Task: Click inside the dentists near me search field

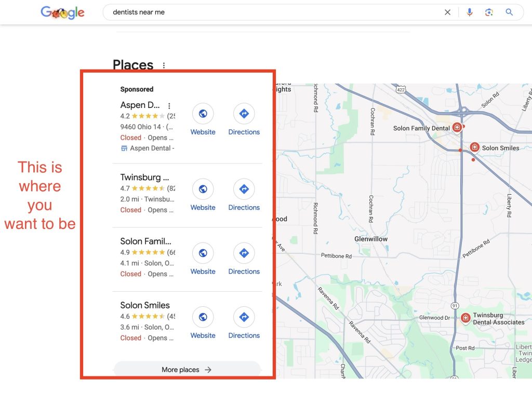Action: coord(270,12)
